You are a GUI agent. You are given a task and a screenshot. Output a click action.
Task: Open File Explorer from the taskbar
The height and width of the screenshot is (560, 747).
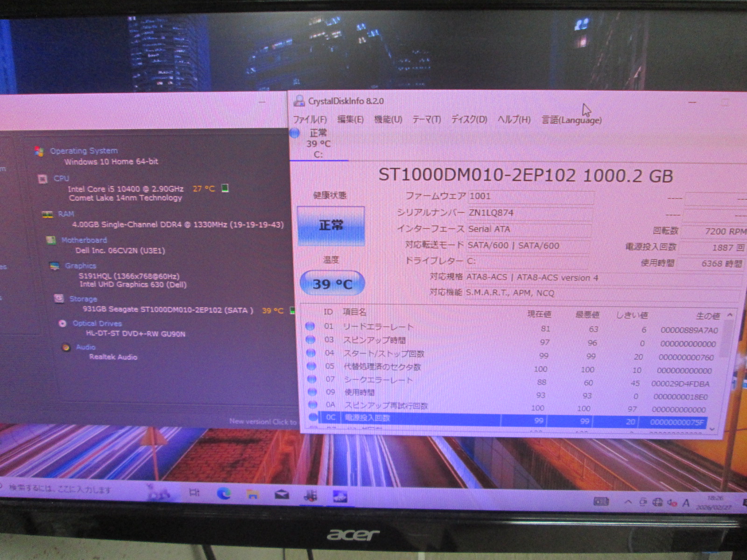(x=253, y=494)
